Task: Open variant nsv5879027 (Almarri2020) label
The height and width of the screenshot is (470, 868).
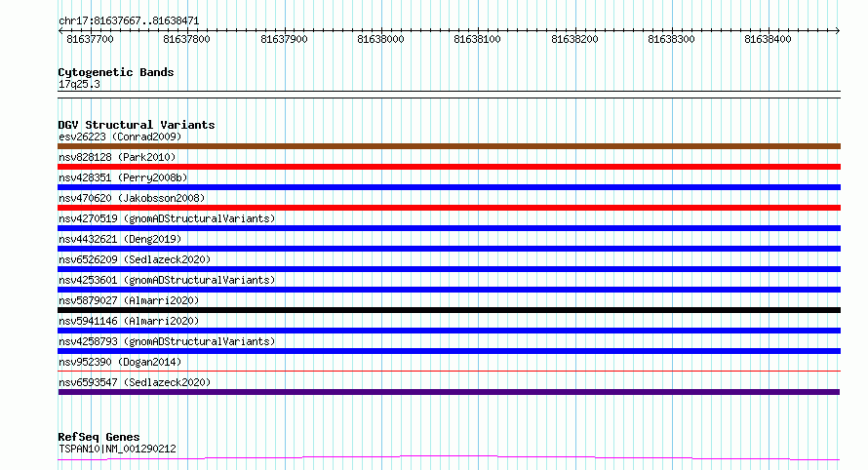Action: 129,300
